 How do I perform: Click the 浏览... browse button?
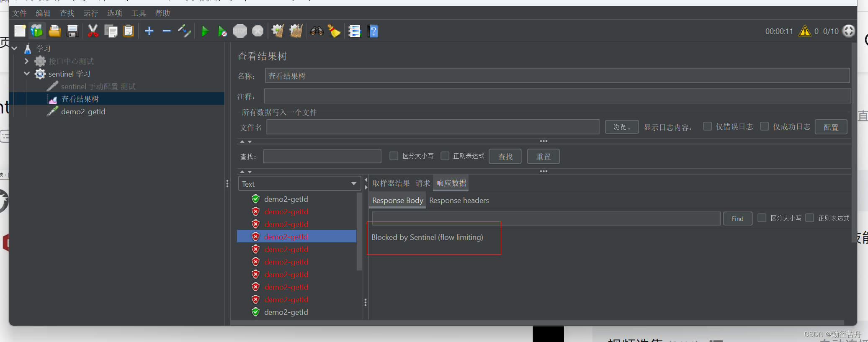(622, 127)
